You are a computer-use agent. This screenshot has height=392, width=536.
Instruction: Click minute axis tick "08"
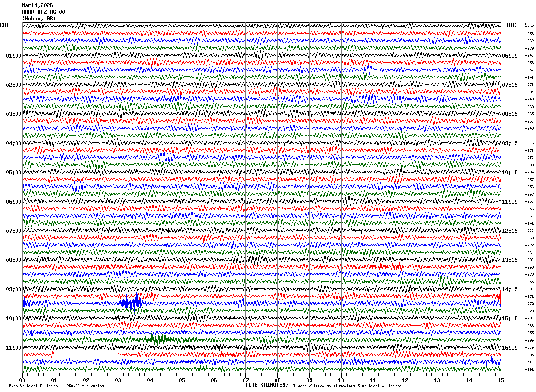(x=277, y=380)
